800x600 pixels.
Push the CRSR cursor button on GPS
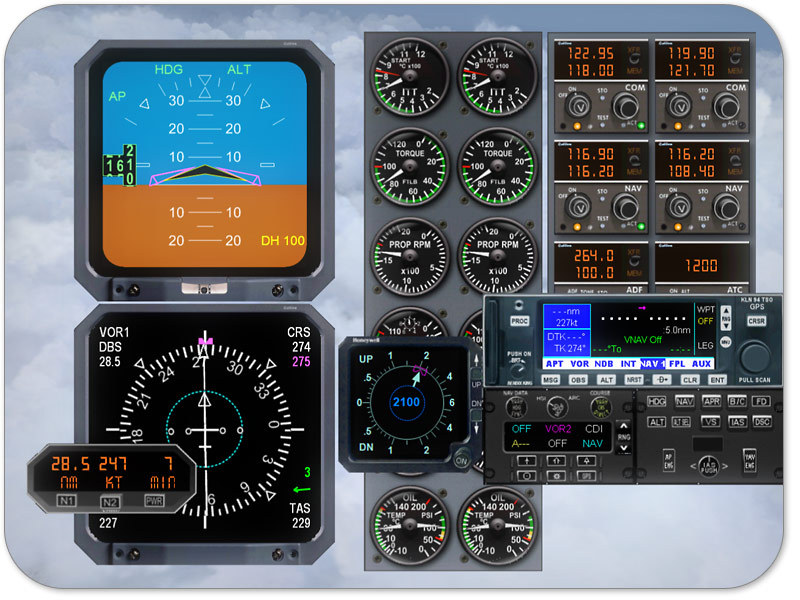[756, 321]
